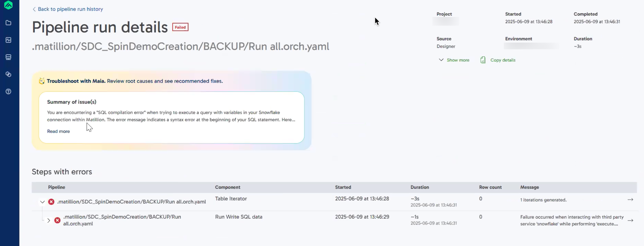Click the Summary of issue(s) card
Screen dimensions: 644x246
coord(171,117)
